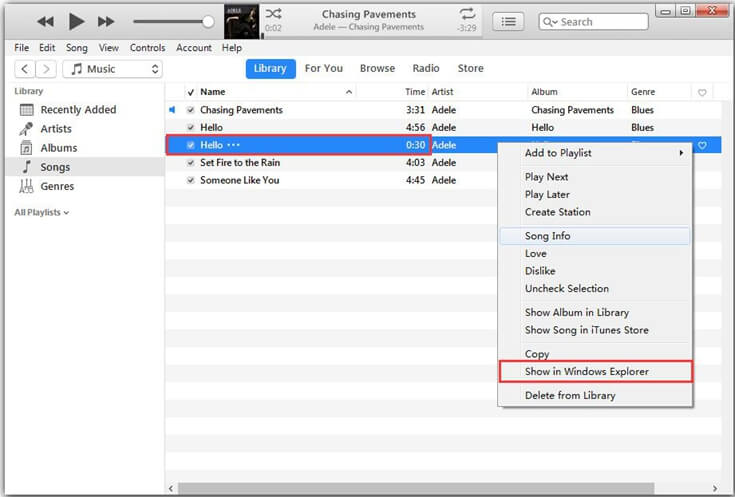Open the Song menu
The image size is (735, 497).
coord(76,48)
